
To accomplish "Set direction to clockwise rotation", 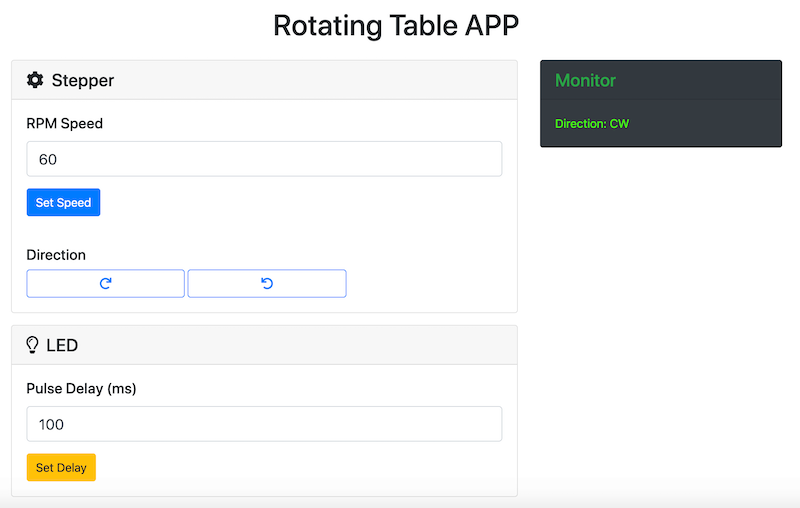I will (x=105, y=284).
